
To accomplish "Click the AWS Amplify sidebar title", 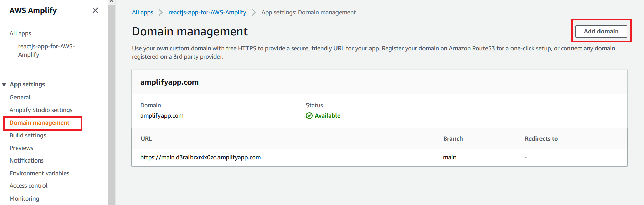I will (x=33, y=10).
